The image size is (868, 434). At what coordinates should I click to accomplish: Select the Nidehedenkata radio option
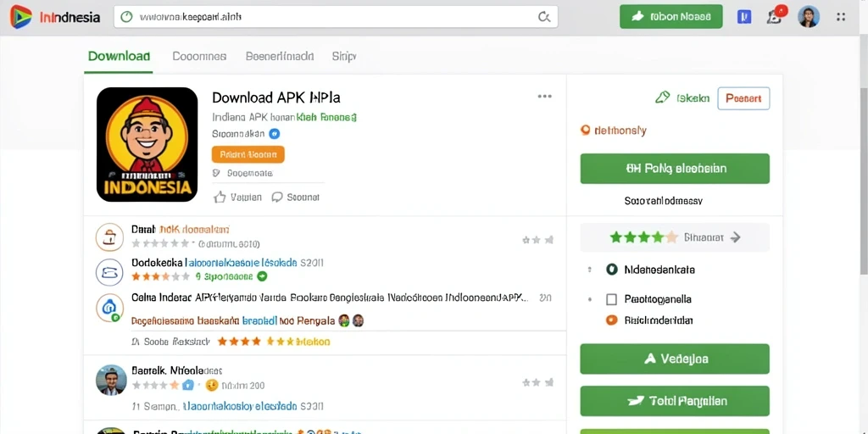point(612,270)
